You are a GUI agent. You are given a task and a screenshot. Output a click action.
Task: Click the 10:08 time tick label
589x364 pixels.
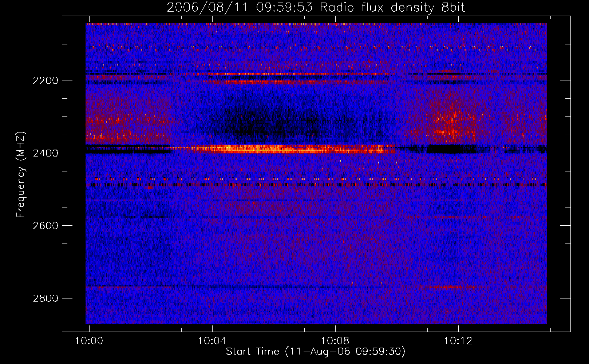click(x=335, y=341)
